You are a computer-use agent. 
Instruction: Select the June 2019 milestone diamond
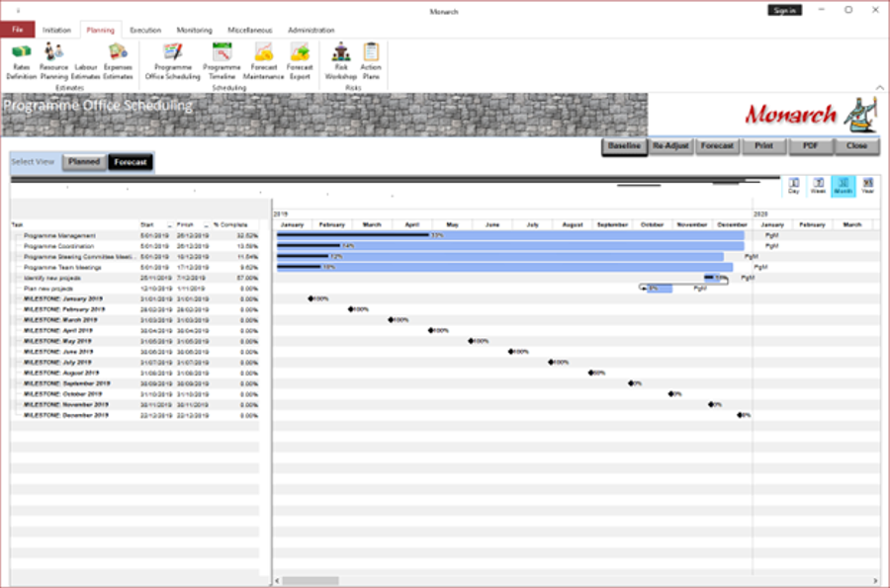point(510,352)
